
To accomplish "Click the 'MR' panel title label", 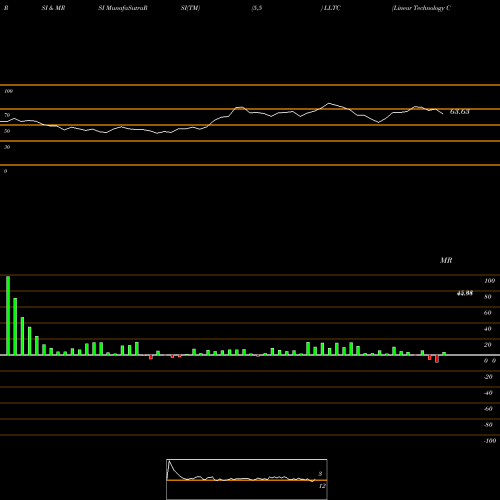I will [x=446, y=260].
